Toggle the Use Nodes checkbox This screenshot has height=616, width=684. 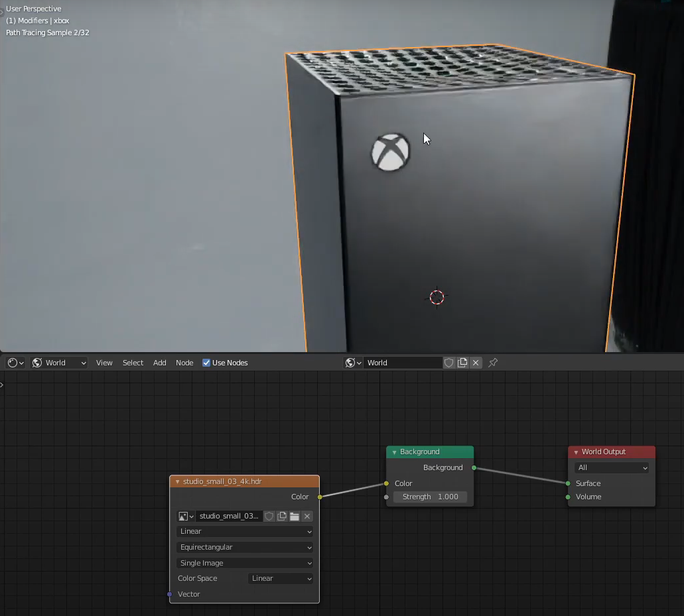click(x=206, y=363)
